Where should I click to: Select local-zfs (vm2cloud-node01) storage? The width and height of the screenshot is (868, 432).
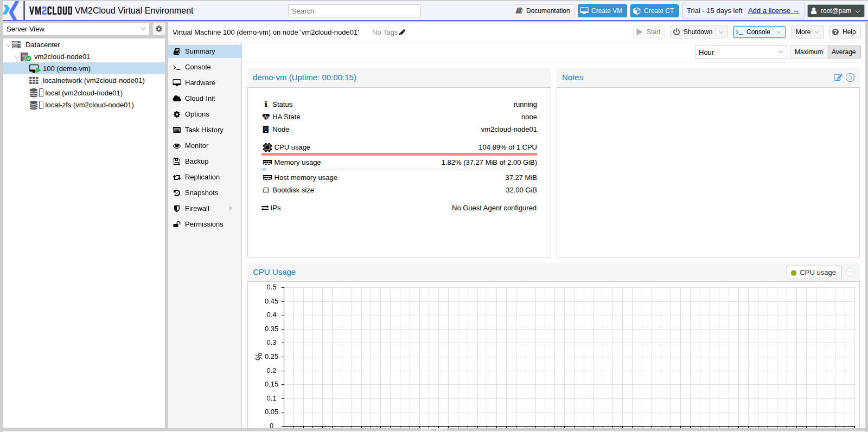tap(84, 105)
